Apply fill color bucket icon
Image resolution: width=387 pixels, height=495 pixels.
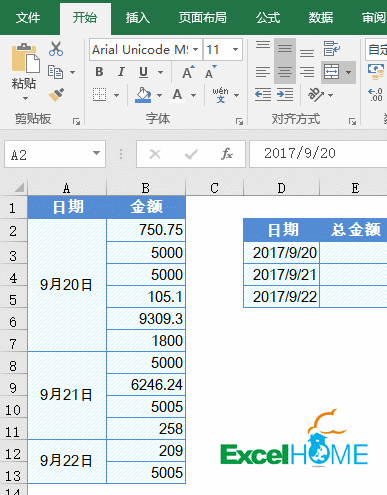(143, 95)
